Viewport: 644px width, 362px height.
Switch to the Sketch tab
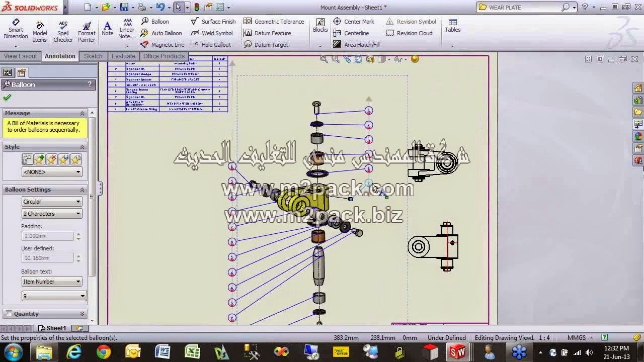[93, 56]
